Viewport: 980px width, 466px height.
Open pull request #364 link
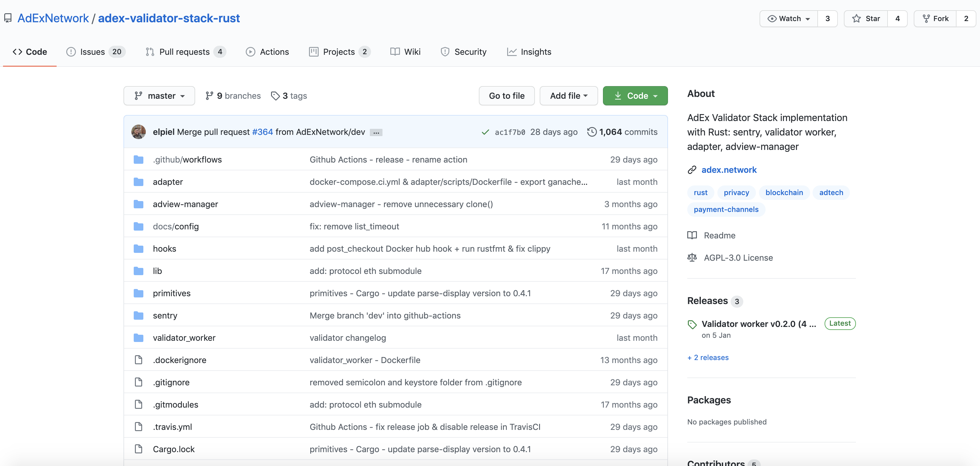pyautogui.click(x=263, y=132)
